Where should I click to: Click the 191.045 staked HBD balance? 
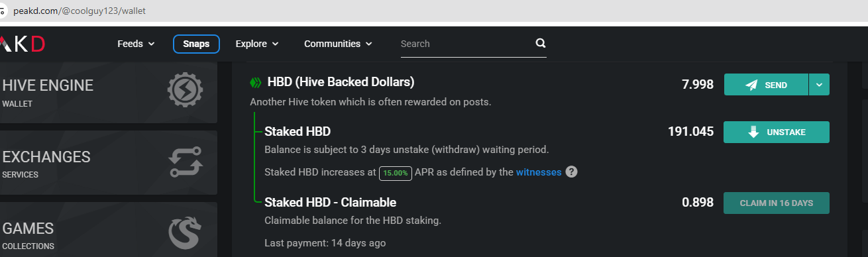coord(691,132)
